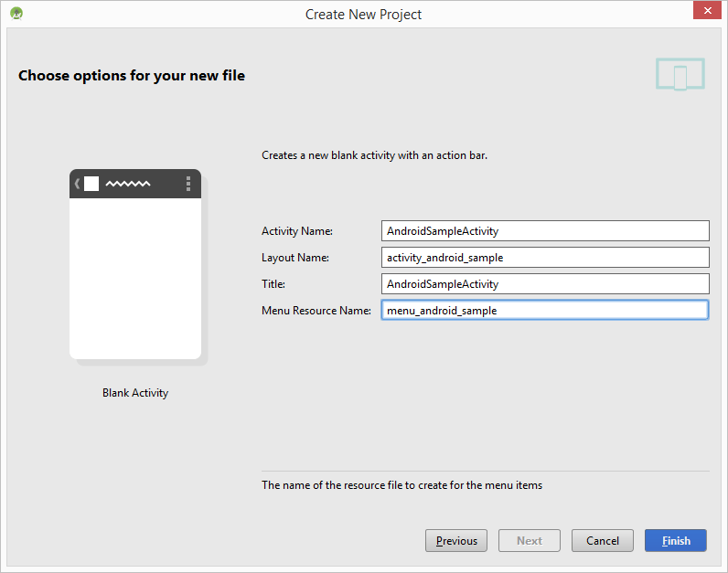Viewport: 728px width, 573px height.
Task: Close the Create New Project window
Action: pos(705,13)
